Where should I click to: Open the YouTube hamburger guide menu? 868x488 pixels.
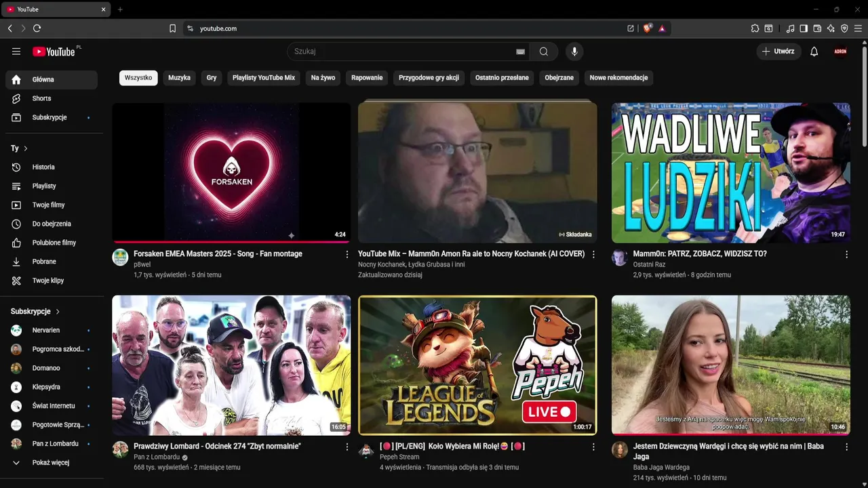click(16, 52)
